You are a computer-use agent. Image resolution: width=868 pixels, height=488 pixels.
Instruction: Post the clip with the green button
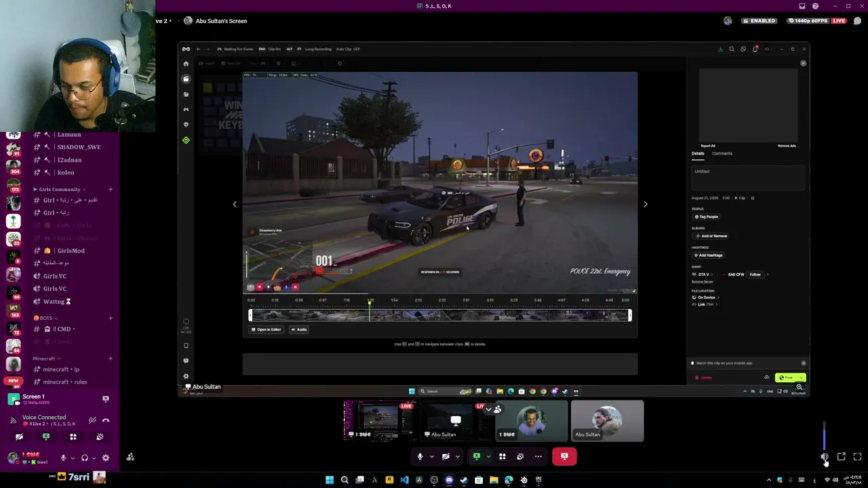pos(790,378)
